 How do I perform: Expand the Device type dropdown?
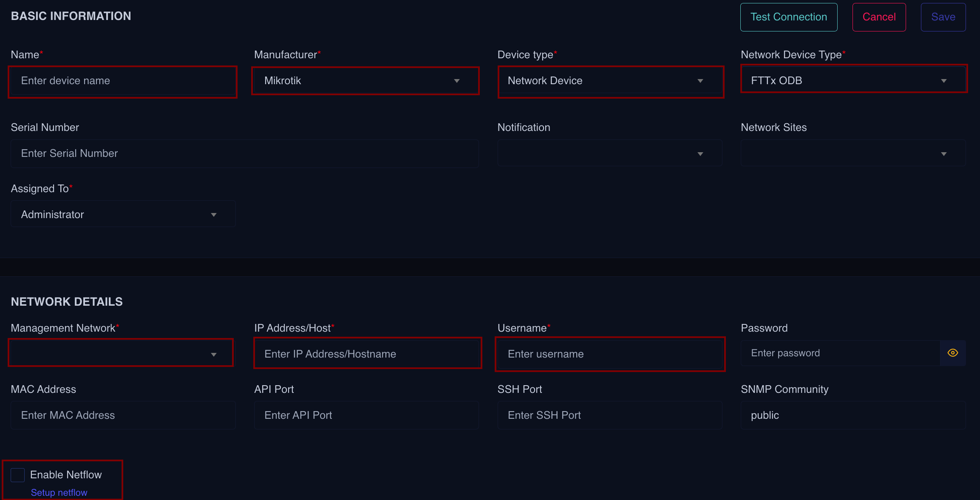pyautogui.click(x=610, y=81)
